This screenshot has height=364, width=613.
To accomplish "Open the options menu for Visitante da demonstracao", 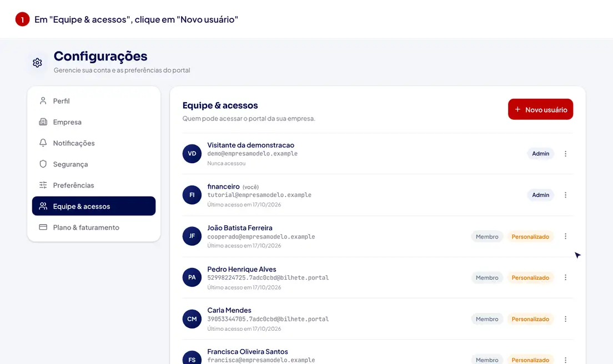I will point(565,154).
